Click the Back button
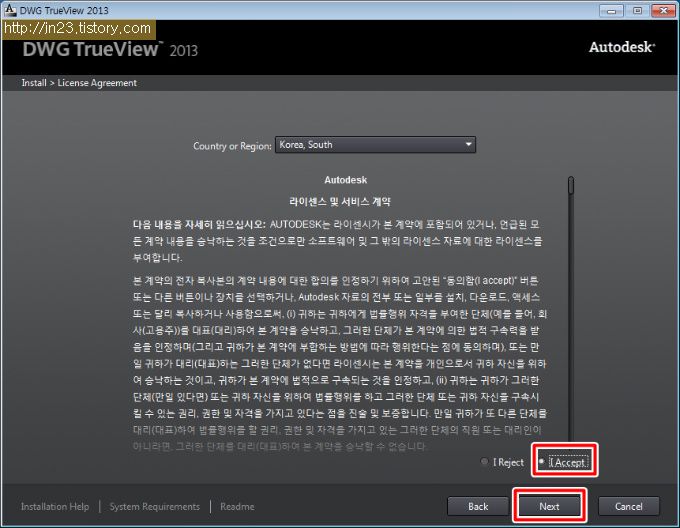The image size is (680, 528). (x=477, y=506)
